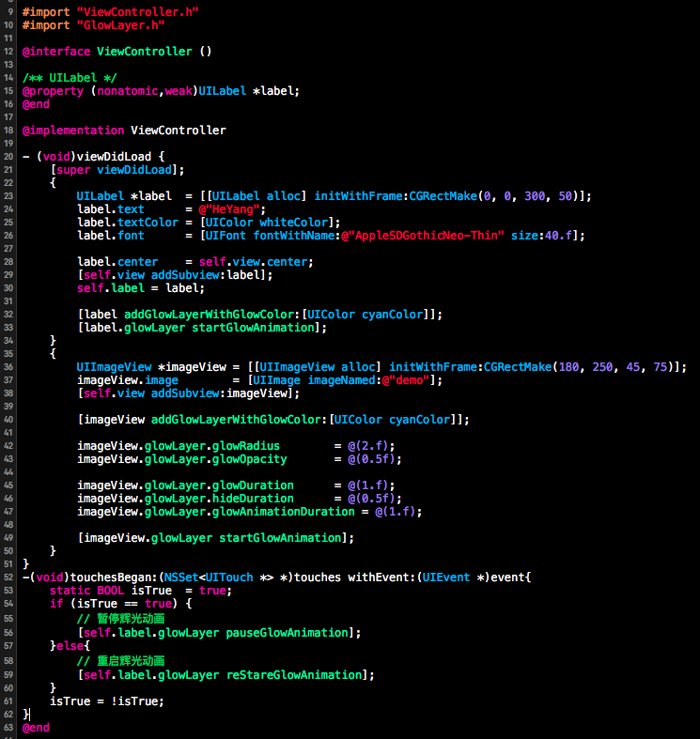Click the @"demo" image name string
Image resolution: width=700 pixels, height=739 pixels.
(406, 380)
